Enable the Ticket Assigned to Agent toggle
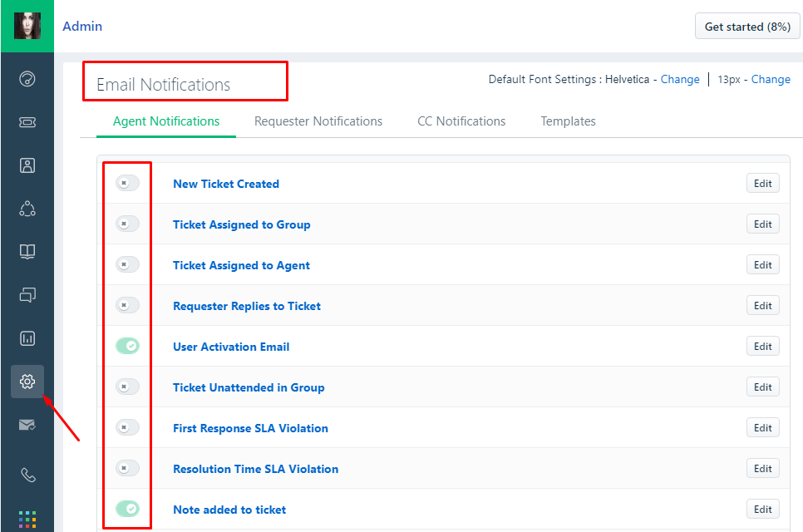 [127, 264]
